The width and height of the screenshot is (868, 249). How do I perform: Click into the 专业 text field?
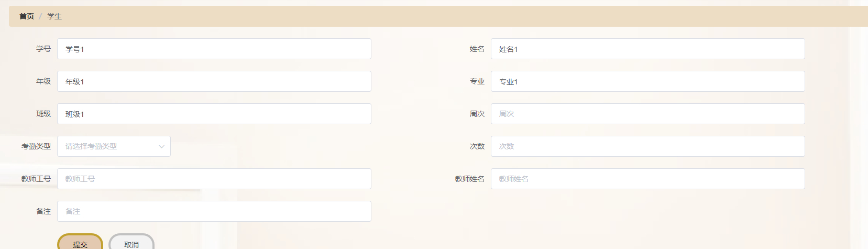point(647,81)
